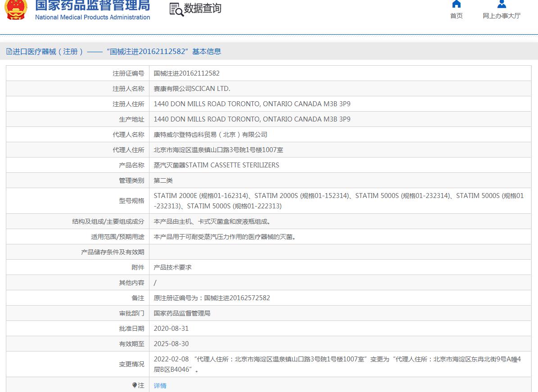Click the 附件 row label
This screenshot has height=392, width=538.
coord(138,267)
